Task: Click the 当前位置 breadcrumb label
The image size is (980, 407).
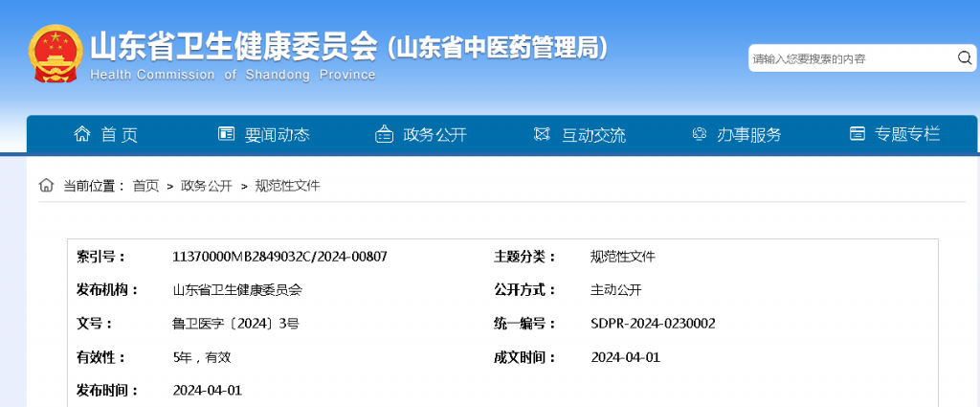Action: pyautogui.click(x=95, y=186)
